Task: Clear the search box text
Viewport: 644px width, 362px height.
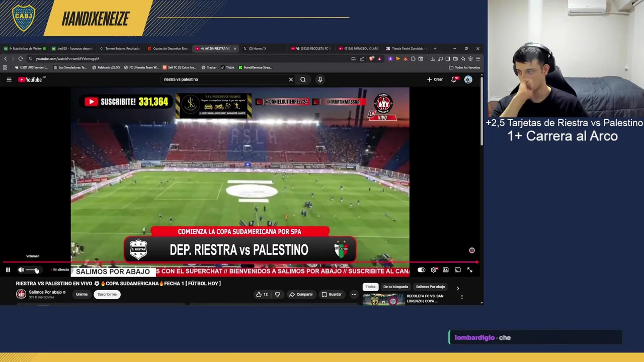Action: tap(291, 79)
